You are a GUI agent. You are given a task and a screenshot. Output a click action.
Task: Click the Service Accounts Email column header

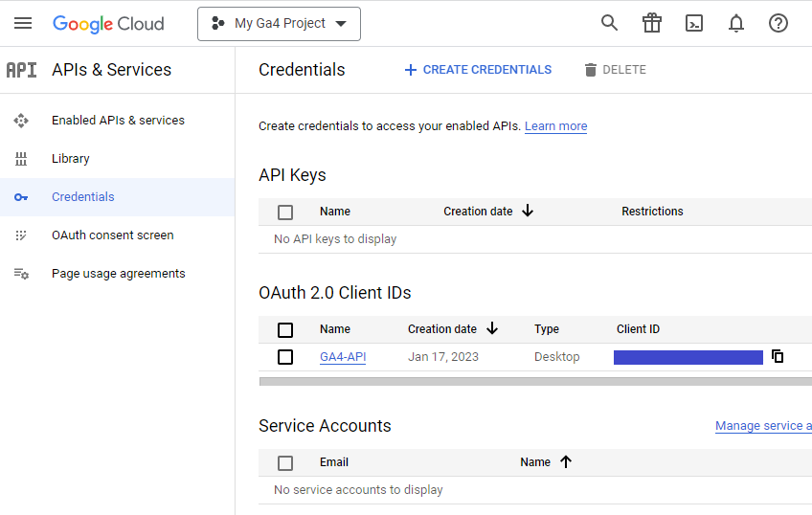[334, 462]
